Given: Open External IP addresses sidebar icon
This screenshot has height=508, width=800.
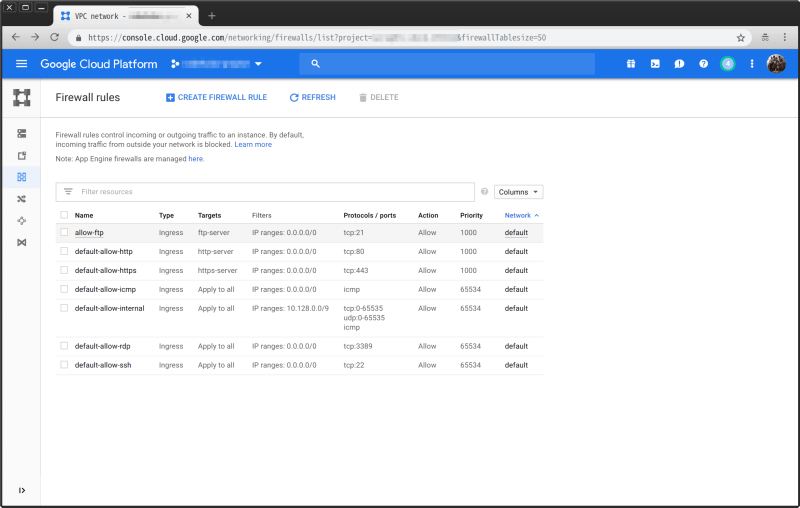Looking at the screenshot, I should 21,156.
